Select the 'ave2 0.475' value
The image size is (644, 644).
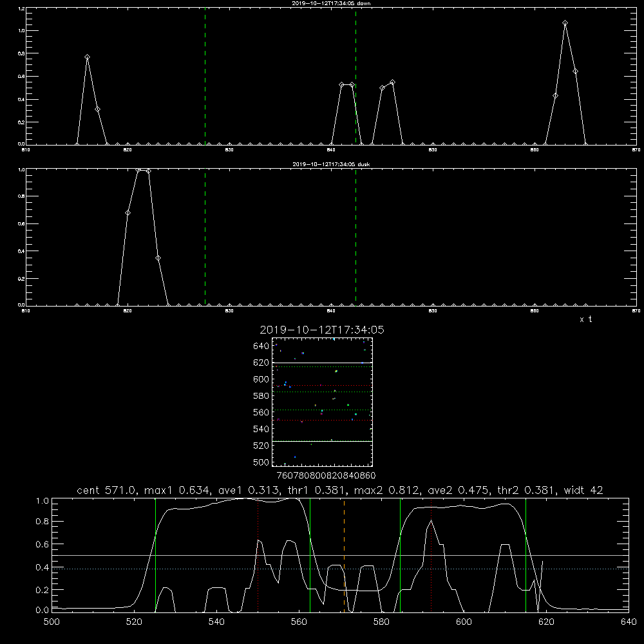457,490
